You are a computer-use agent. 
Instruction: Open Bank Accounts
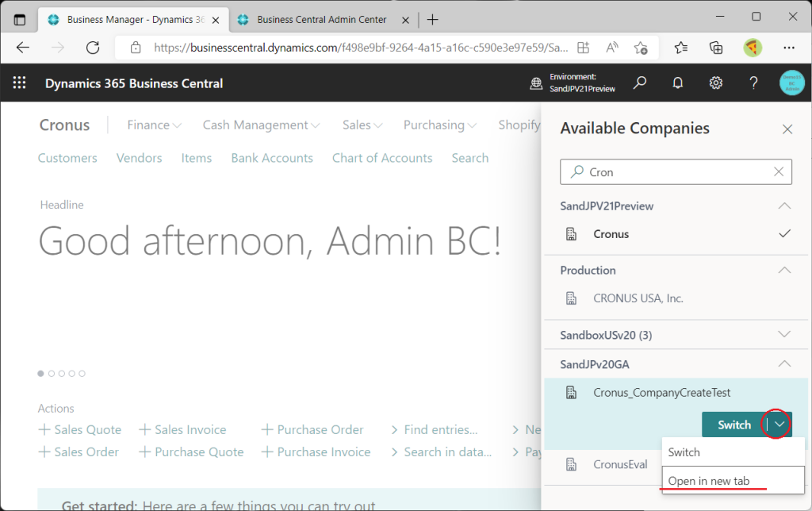click(x=272, y=158)
